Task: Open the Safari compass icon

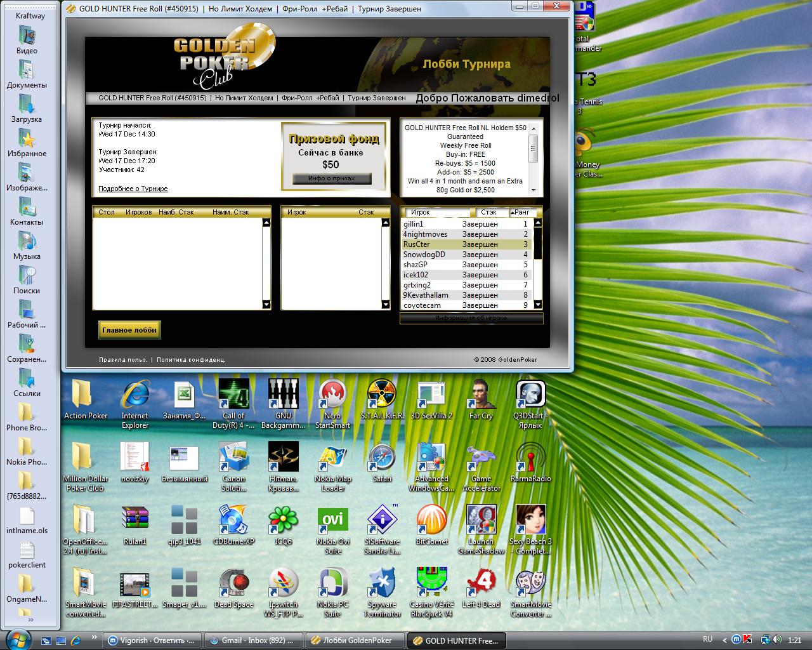Action: tap(382, 458)
